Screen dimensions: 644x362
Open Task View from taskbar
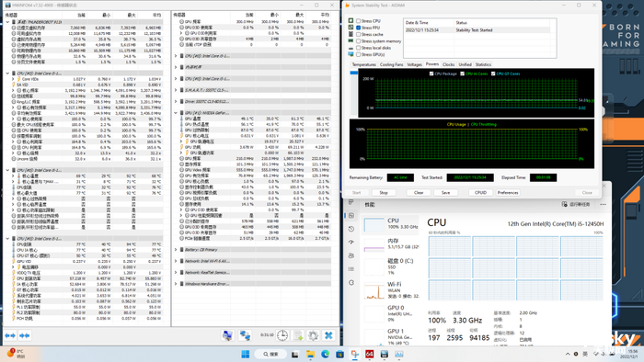coord(295,355)
